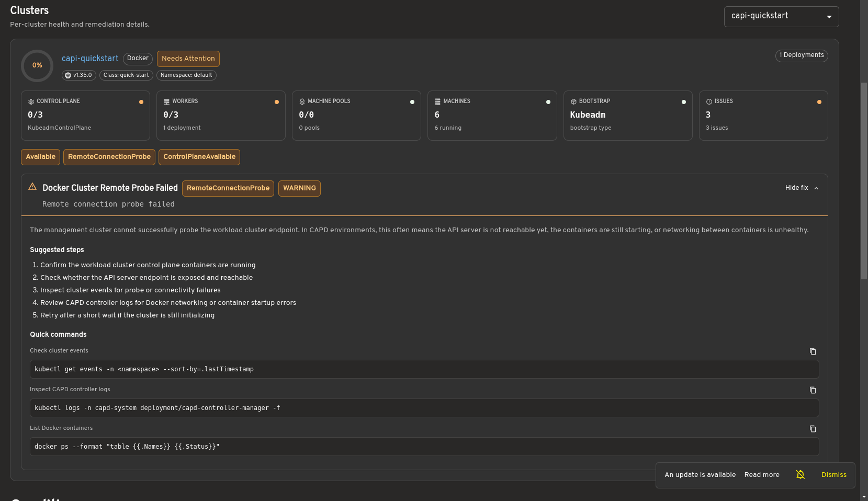Mute update notifications with the bell-off icon
This screenshot has height=501, width=868.
pyautogui.click(x=801, y=474)
